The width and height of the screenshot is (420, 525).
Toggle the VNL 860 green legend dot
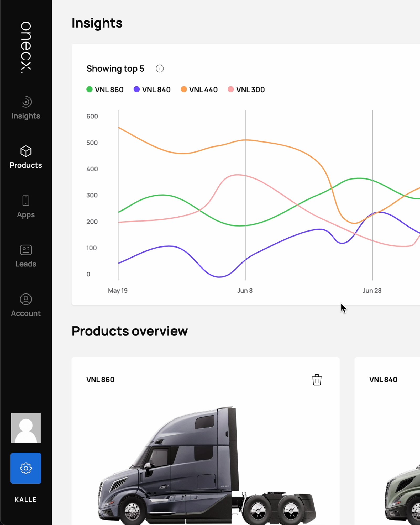[90, 89]
